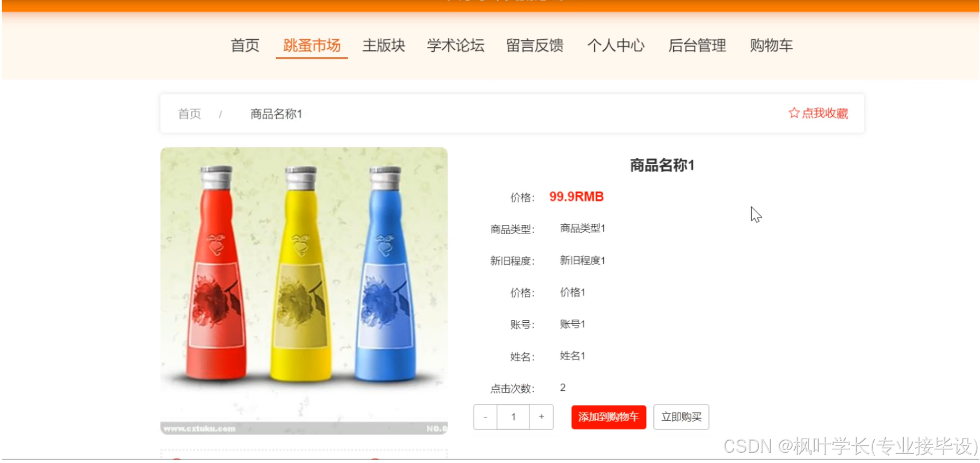Click the 商品名称1 product title heading
Image resolution: width=980 pixels, height=463 pixels.
coord(662,165)
